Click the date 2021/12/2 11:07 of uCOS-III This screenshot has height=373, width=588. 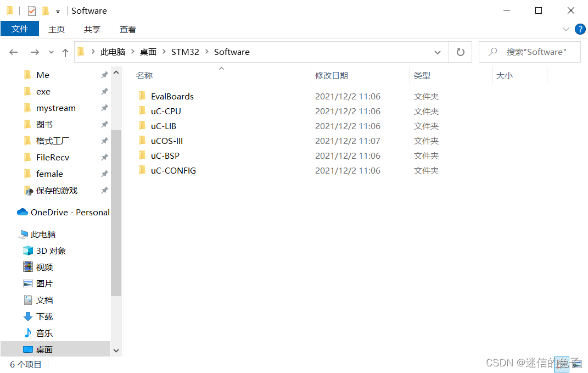(348, 141)
